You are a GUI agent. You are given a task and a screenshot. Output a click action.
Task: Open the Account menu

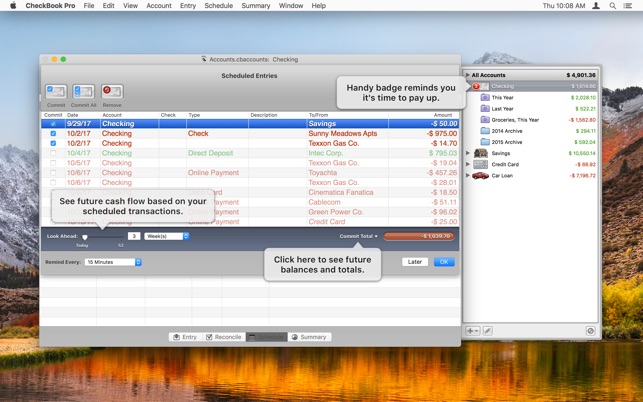tap(159, 6)
